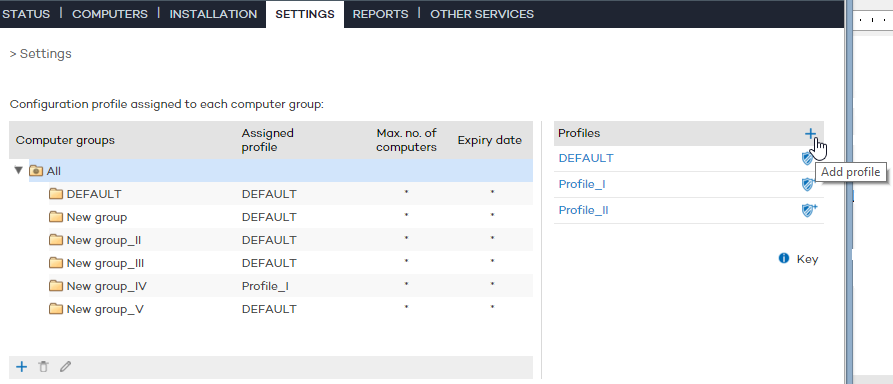Add a new computer group with plus icon
The image size is (893, 384).
click(21, 367)
